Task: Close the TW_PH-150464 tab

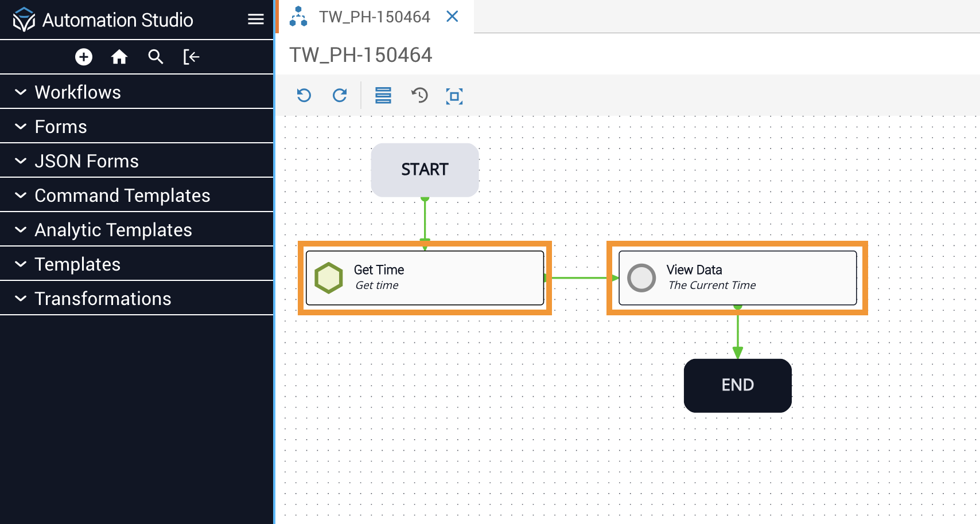Action: coord(452,17)
